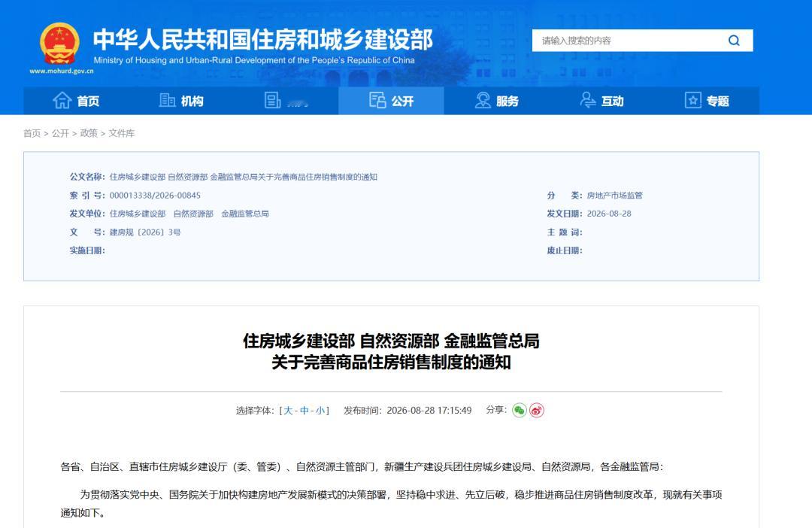812x528 pixels.
Task: Set font size to 大
Action: 289,411
